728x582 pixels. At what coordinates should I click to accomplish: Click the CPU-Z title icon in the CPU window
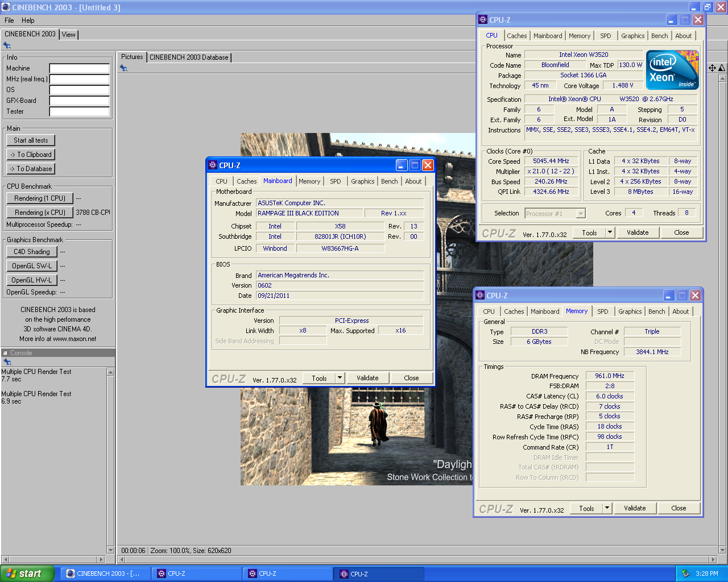pos(483,20)
